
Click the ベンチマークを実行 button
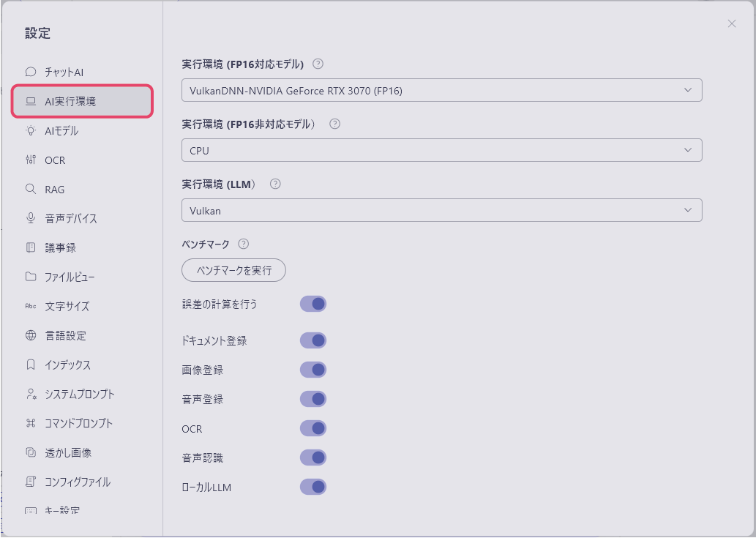pyautogui.click(x=233, y=270)
